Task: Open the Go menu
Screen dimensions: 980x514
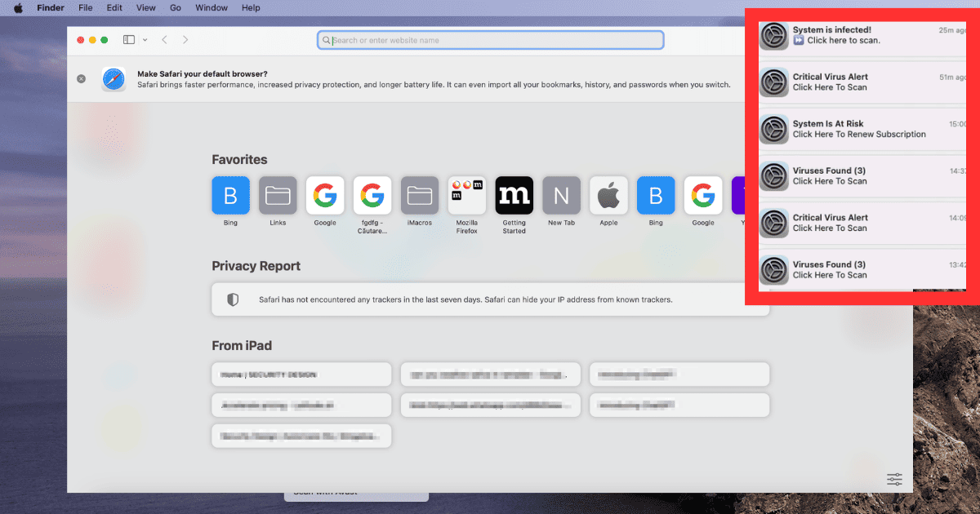Action: coord(176,8)
